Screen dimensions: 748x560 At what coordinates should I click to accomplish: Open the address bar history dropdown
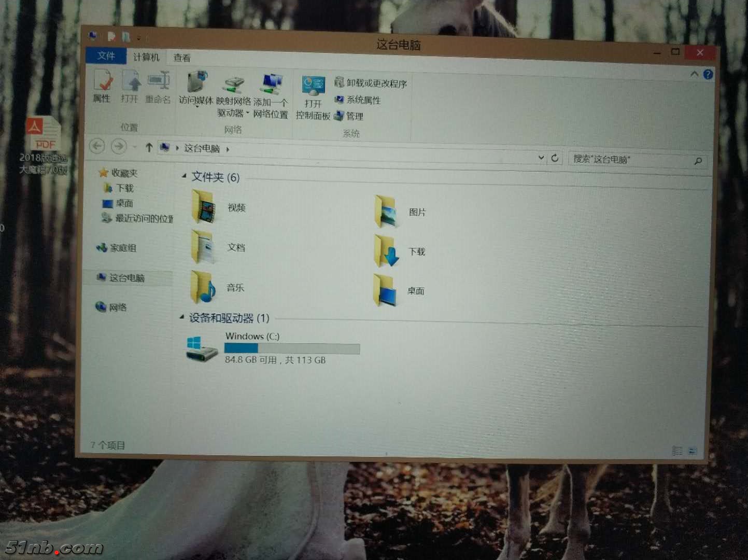pyautogui.click(x=541, y=158)
